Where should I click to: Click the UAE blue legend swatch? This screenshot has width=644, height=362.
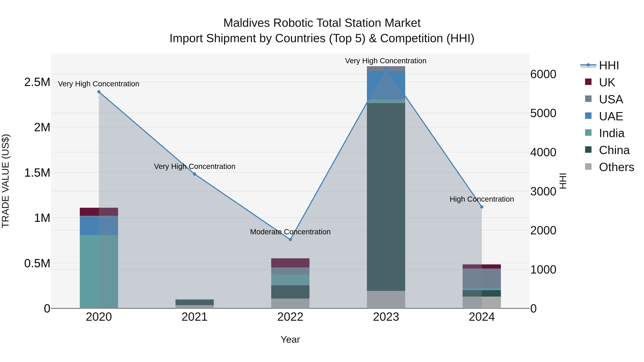588,116
